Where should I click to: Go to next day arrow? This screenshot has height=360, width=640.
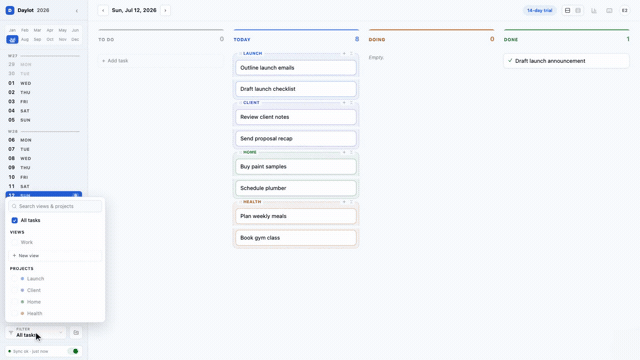pos(165,10)
